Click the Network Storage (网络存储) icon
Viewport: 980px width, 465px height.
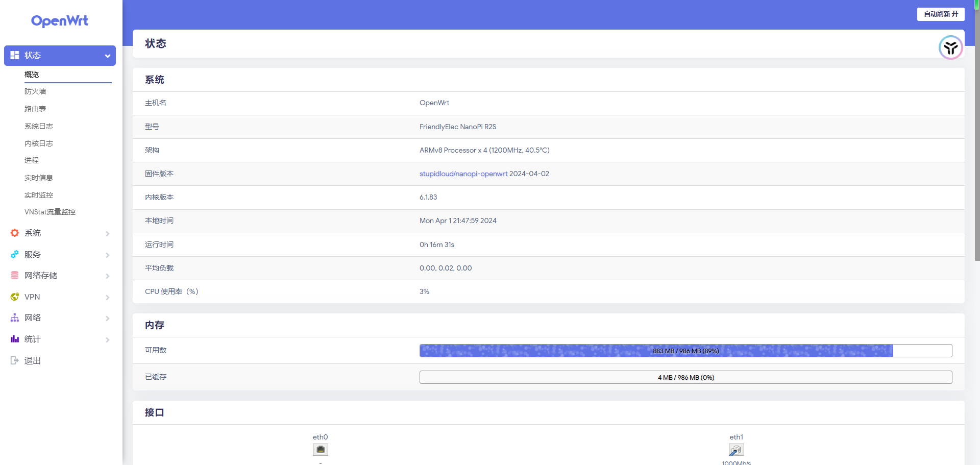(15, 275)
